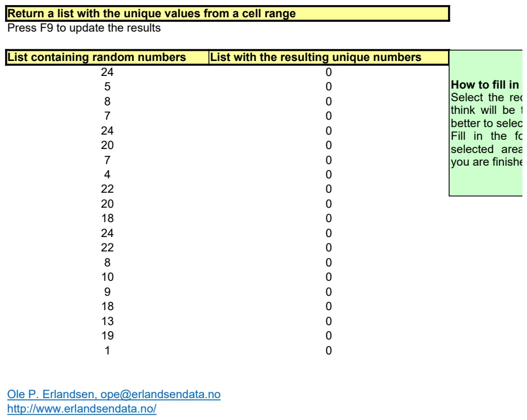Select the result cell beside random number 1

tap(329, 350)
